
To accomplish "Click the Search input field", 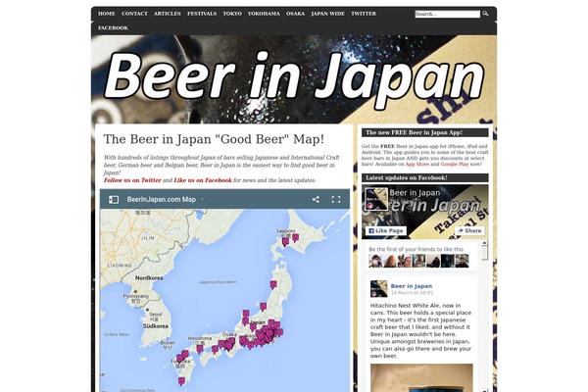I will click(448, 14).
